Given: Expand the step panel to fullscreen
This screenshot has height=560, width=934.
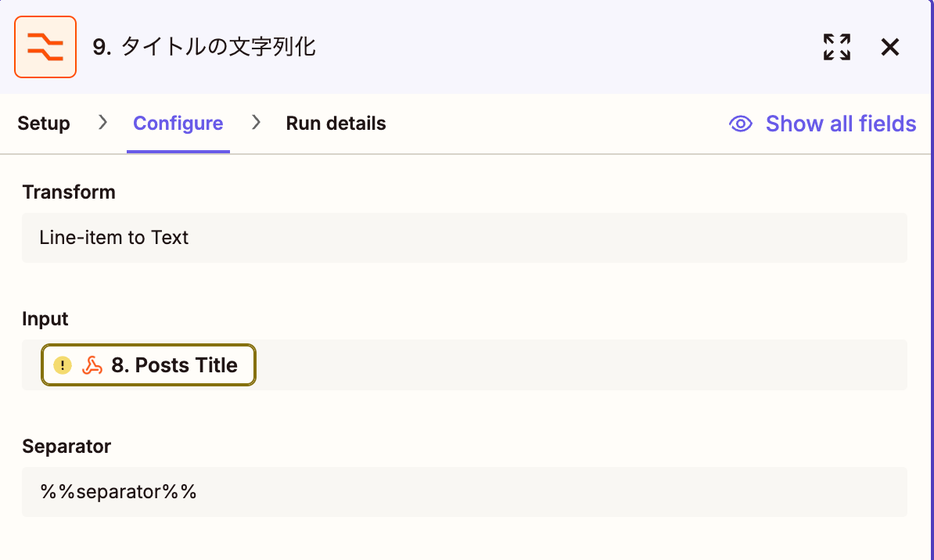Looking at the screenshot, I should [837, 47].
